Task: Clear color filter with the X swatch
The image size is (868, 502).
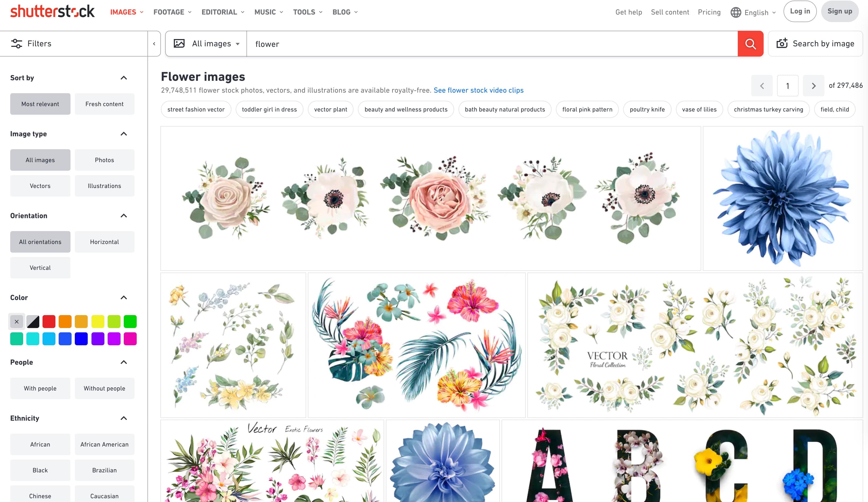Action: [x=16, y=322]
